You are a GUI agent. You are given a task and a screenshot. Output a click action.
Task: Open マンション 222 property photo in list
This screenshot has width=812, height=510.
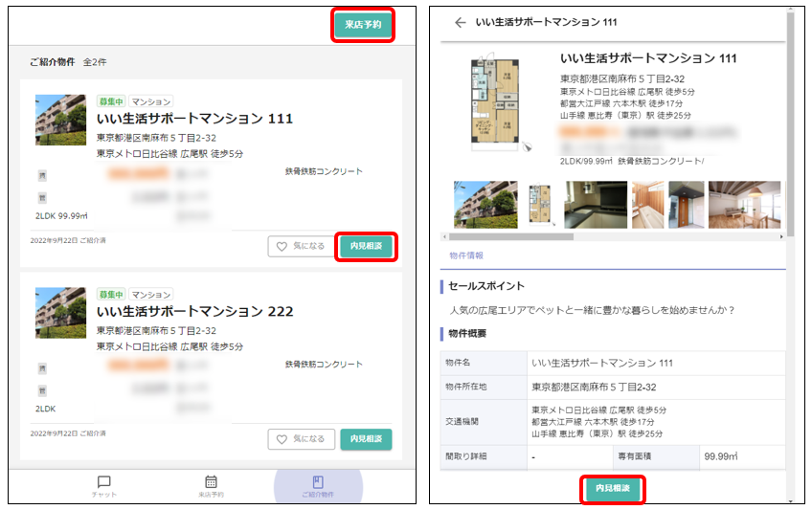(60, 313)
